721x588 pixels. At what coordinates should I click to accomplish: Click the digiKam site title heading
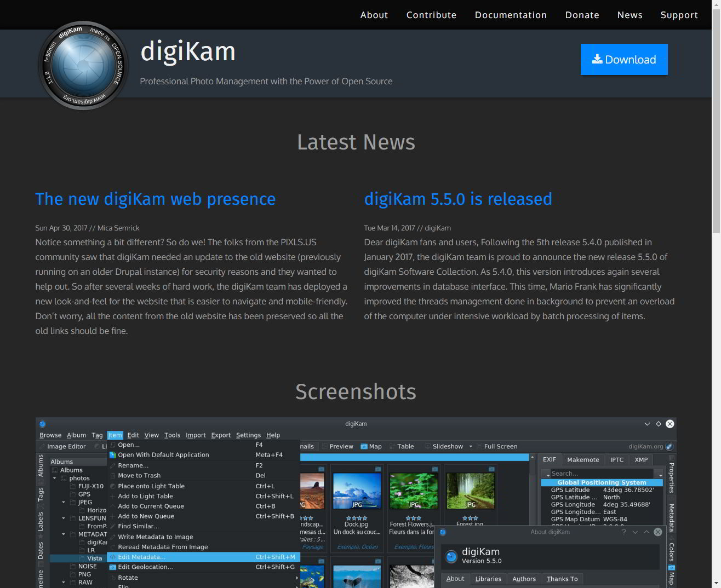click(188, 51)
